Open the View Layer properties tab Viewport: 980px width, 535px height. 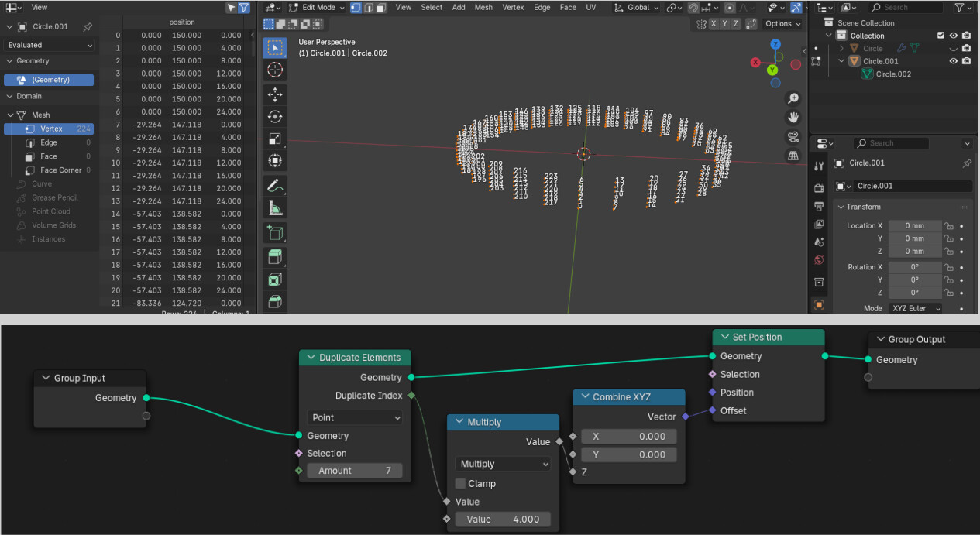[819, 224]
